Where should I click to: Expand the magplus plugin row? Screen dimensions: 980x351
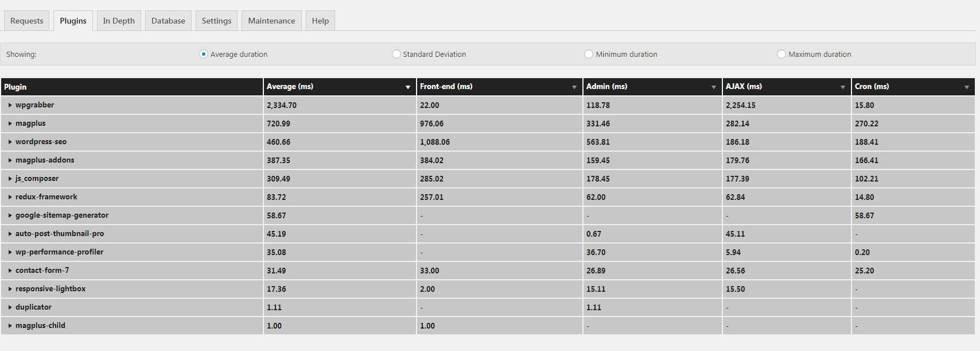click(x=10, y=124)
